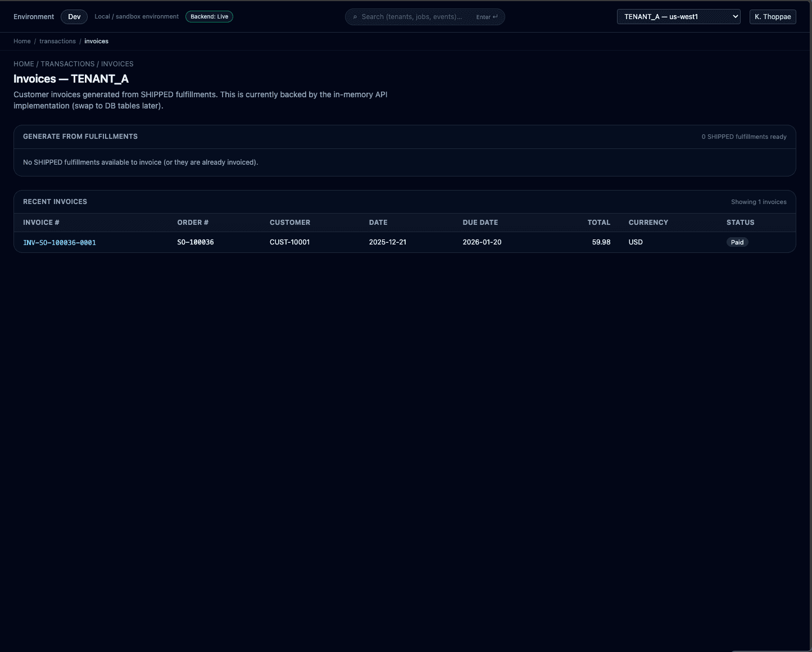This screenshot has height=652, width=812.
Task: Open the K. Thoppae user menu
Action: pyautogui.click(x=772, y=17)
